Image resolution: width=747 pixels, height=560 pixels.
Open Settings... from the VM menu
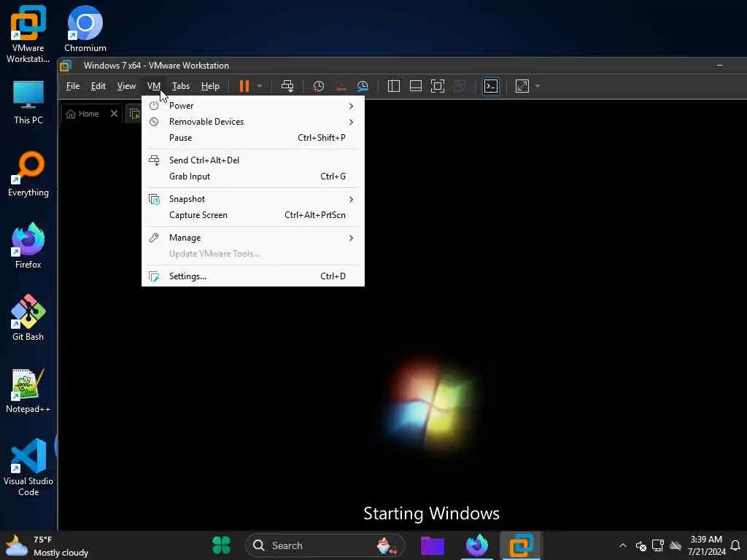tap(253, 276)
